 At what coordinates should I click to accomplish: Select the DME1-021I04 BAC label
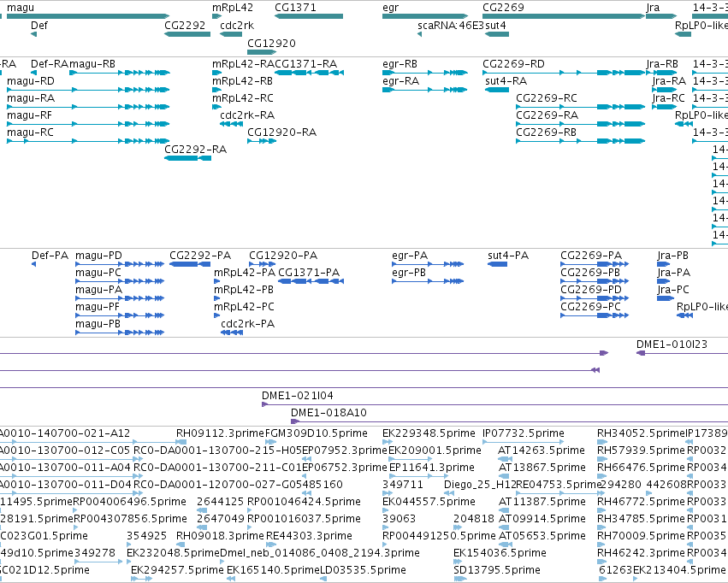pos(298,396)
